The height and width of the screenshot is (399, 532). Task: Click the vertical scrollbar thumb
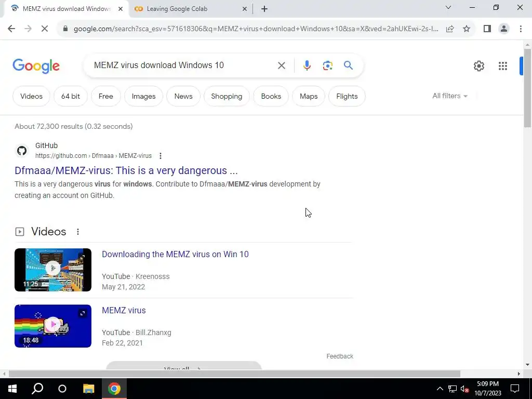527,88
